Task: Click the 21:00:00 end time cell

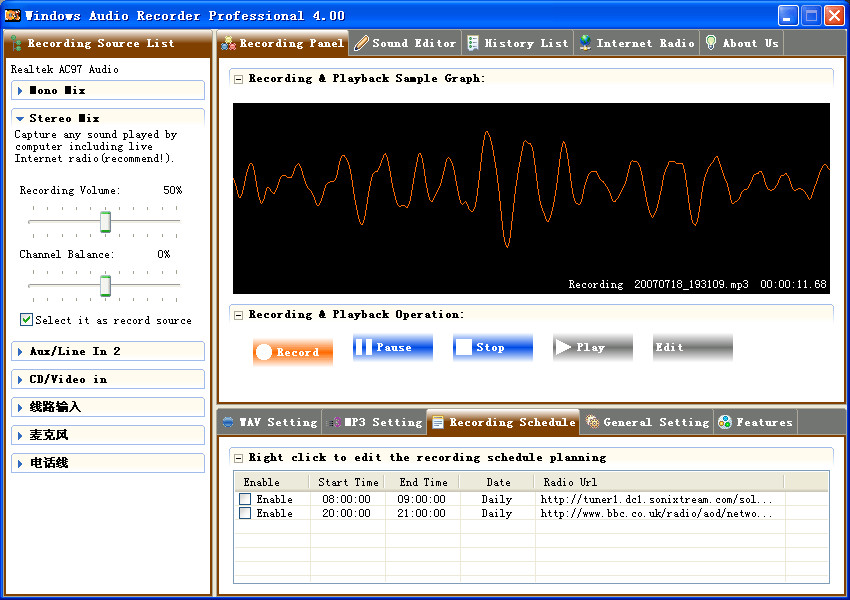Action: 421,513
